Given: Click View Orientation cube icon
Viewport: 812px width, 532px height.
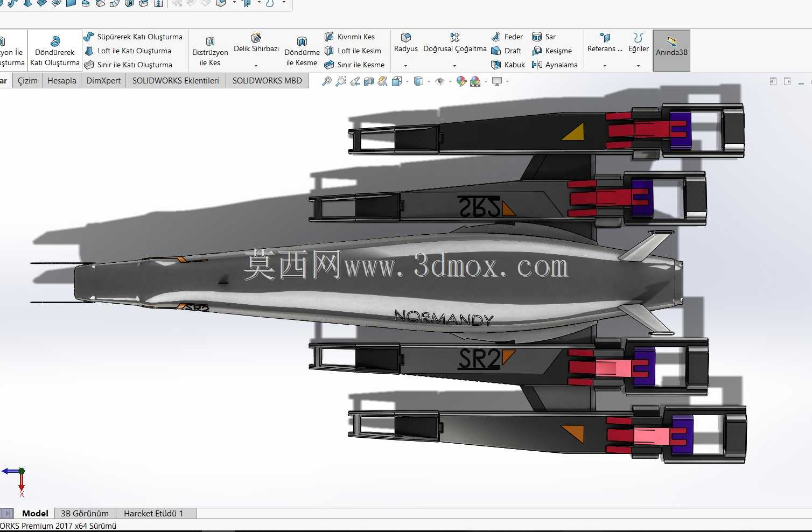Looking at the screenshot, I should [397, 81].
